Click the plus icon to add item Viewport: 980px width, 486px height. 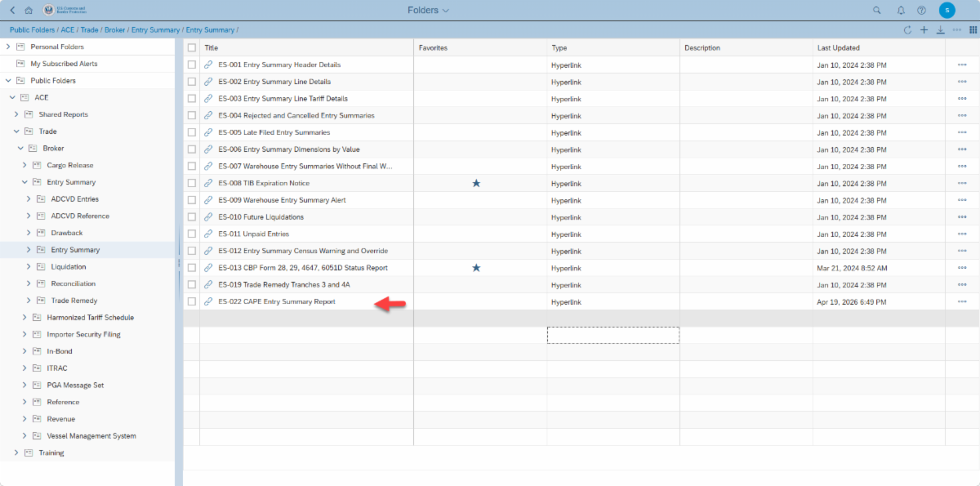(924, 30)
